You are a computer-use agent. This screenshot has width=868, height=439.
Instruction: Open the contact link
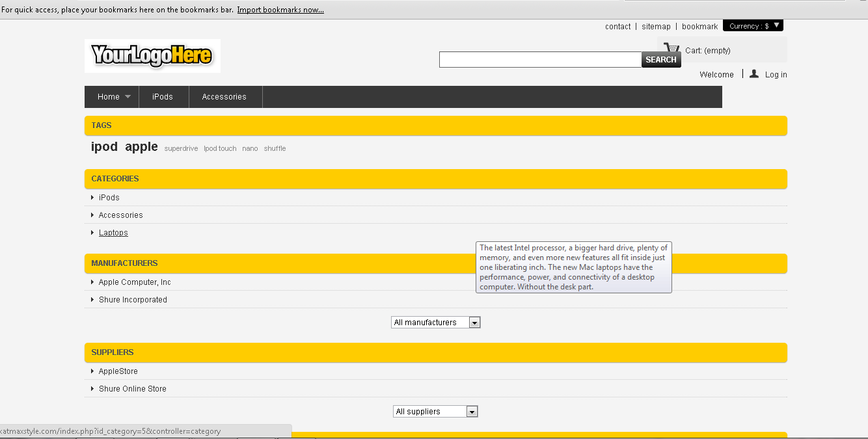coord(617,27)
